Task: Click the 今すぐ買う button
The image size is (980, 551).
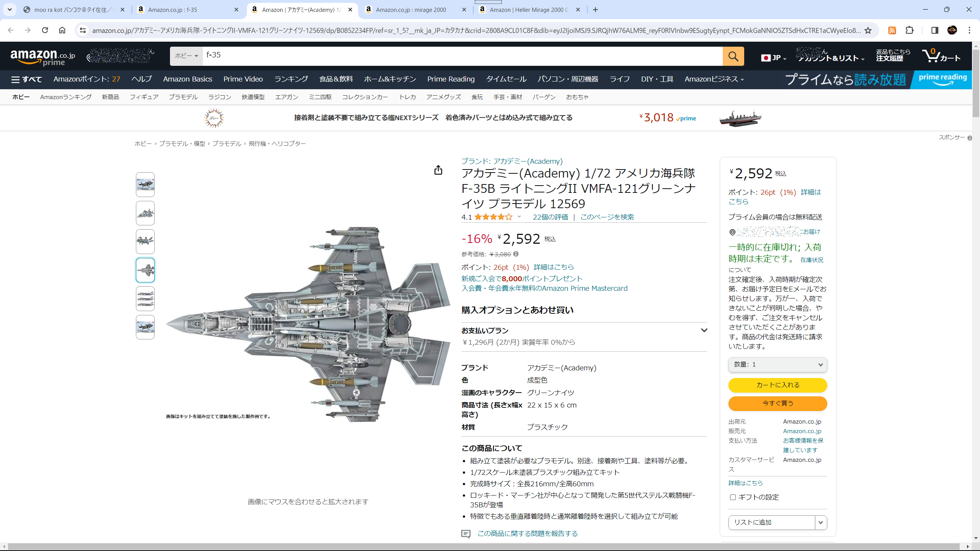Action: pyautogui.click(x=777, y=404)
